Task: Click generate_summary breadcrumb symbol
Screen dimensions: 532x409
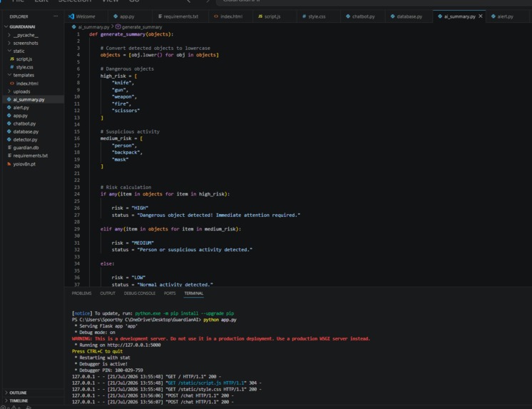Action: tap(141, 27)
